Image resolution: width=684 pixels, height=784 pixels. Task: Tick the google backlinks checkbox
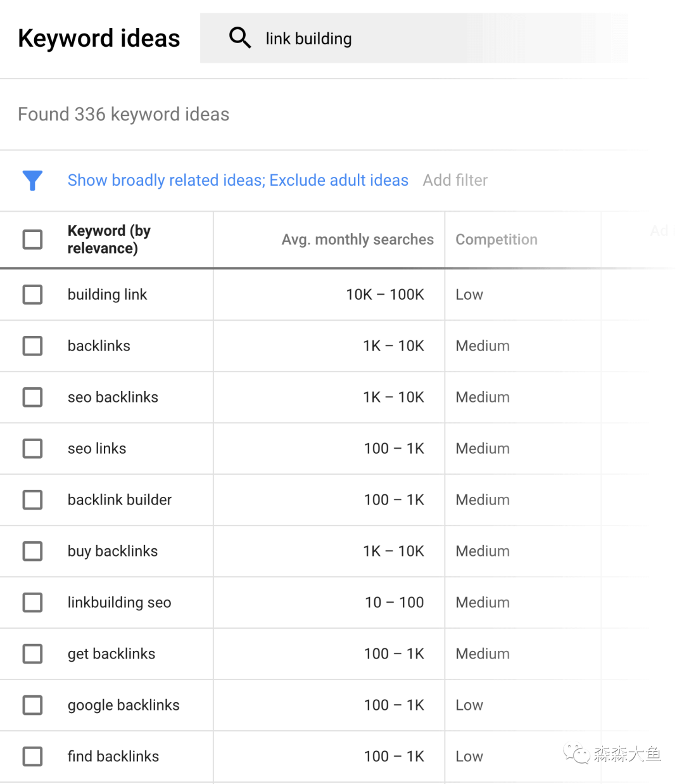point(32,705)
